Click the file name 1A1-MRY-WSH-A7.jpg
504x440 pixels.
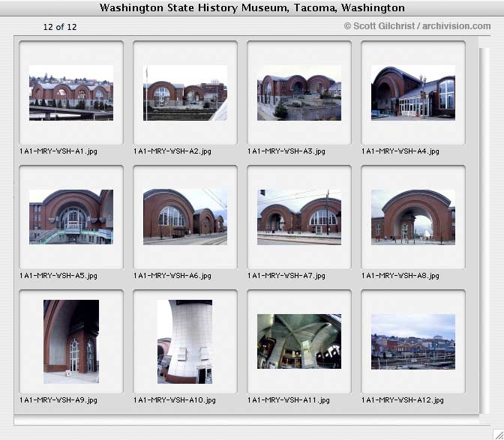point(286,276)
